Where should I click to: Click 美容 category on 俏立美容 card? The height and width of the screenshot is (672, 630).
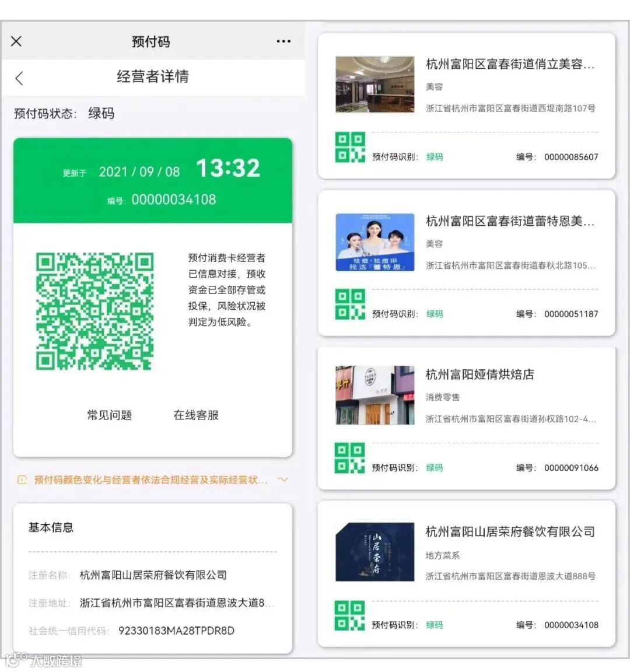(434, 86)
